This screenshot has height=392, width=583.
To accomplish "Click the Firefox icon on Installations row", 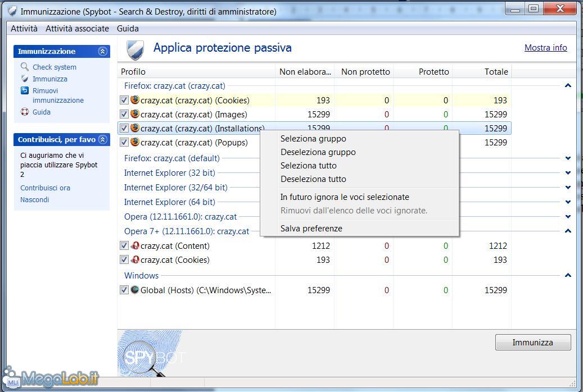I will click(x=135, y=128).
